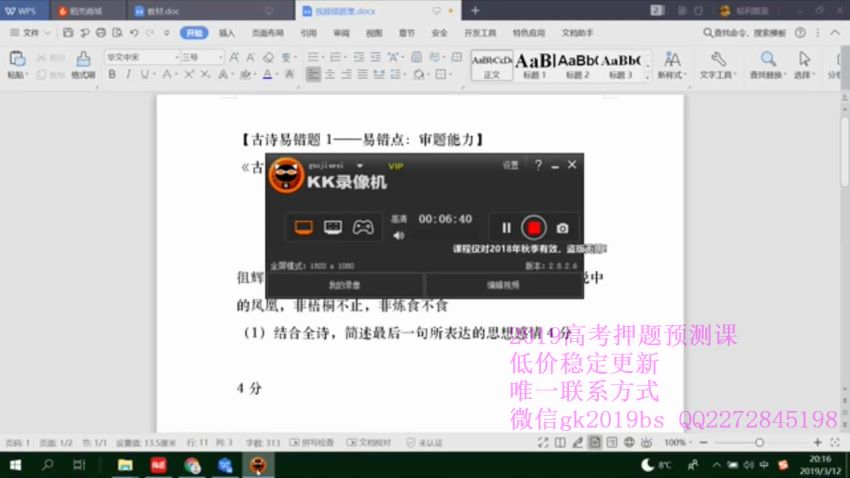
Task: Open Print Preview from quick access bar
Action: pyautogui.click(x=117, y=33)
